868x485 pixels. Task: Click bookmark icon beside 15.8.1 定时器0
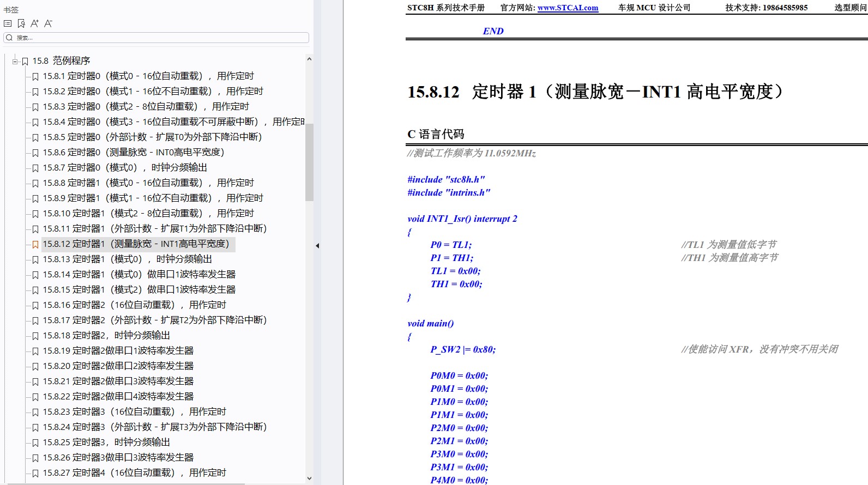click(x=35, y=76)
